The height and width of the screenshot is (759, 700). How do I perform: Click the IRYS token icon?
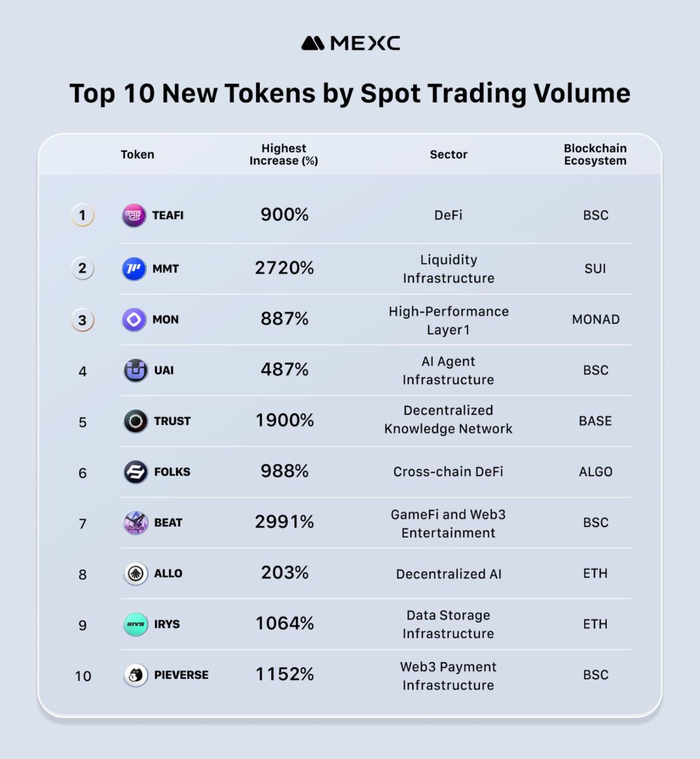(x=135, y=624)
